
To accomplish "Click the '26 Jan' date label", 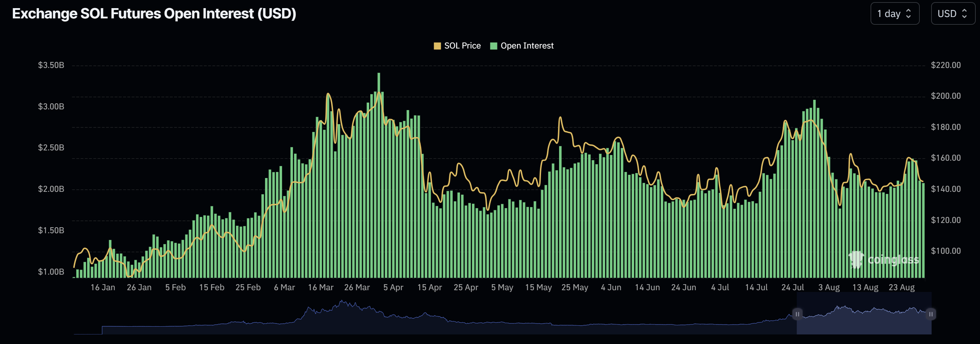I will tap(139, 287).
